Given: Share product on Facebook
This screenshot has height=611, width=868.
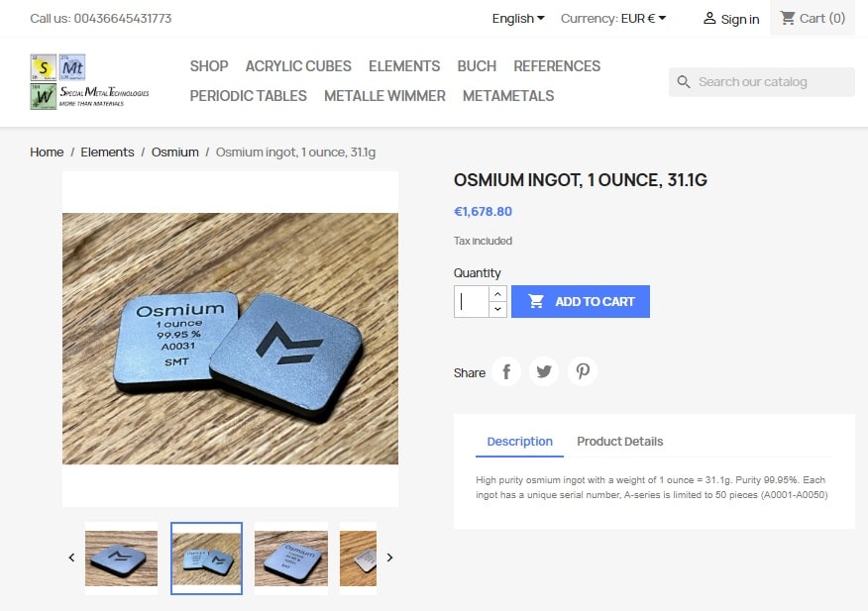Looking at the screenshot, I should 506,371.
